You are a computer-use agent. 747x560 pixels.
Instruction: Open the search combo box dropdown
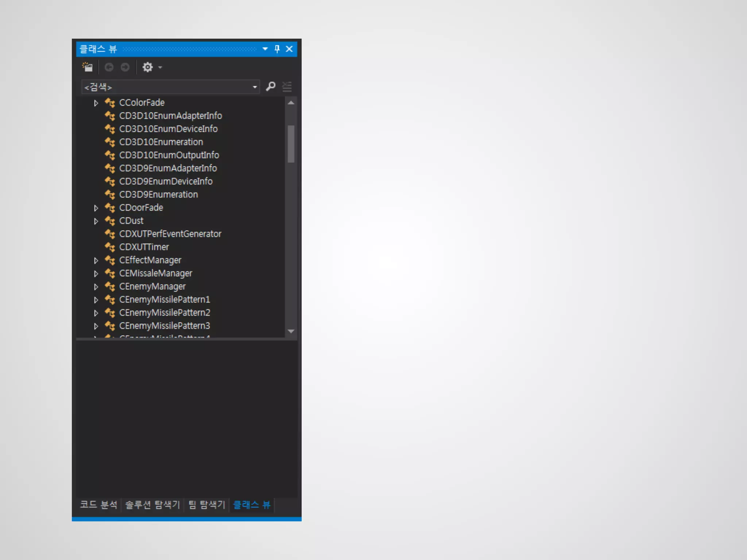(255, 87)
